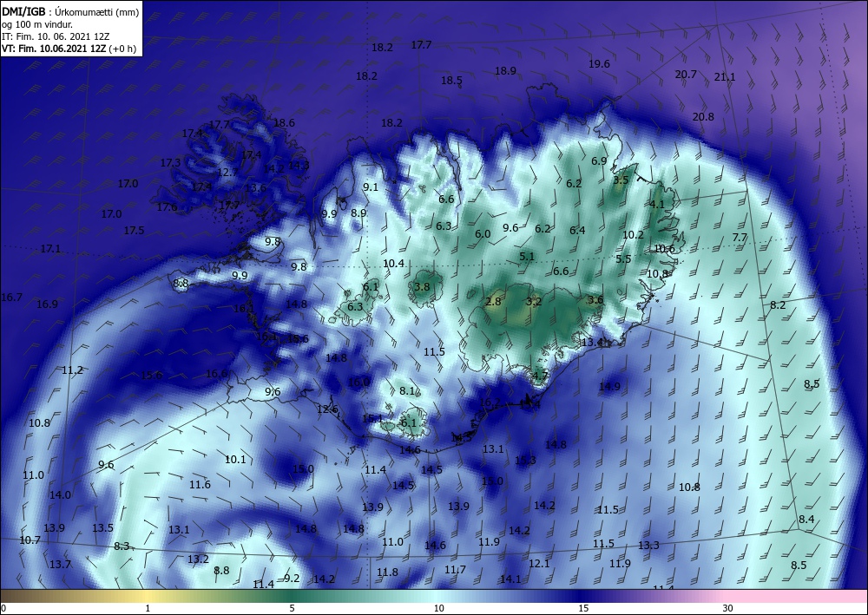This screenshot has height=615, width=868.
Task: Click the map value 3.2
Action: [x=534, y=301]
